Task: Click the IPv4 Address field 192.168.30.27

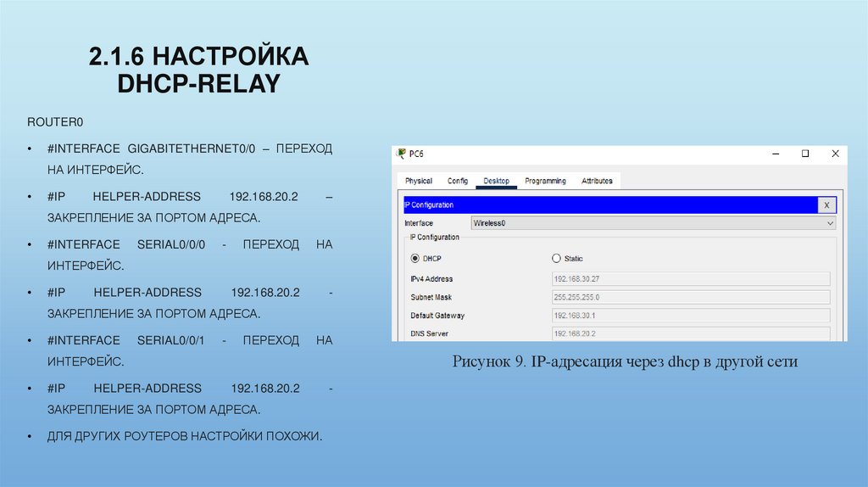Action: pyautogui.click(x=691, y=279)
